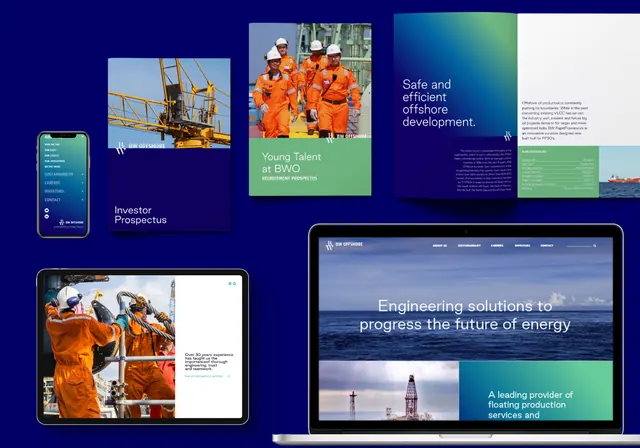The width and height of the screenshot is (640, 448).
Task: Open the Investors menu on laptop website
Action: point(522,246)
